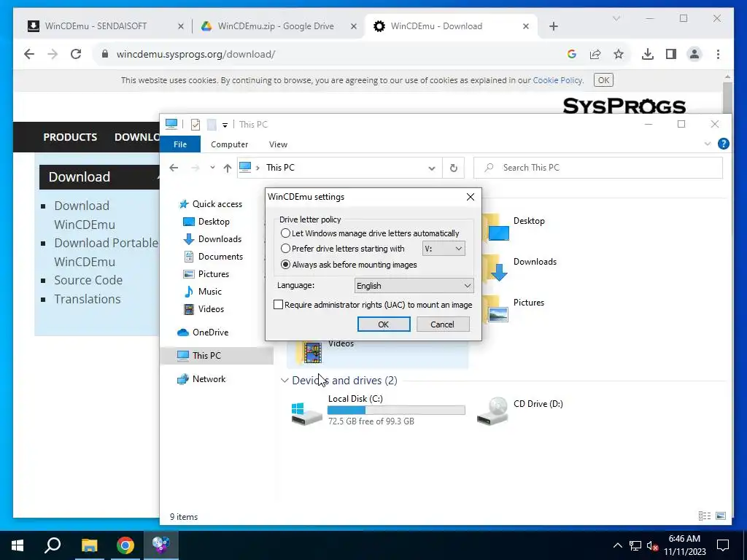The height and width of the screenshot is (560, 747).
Task: Go back in File Explorer
Action: pyautogui.click(x=174, y=168)
